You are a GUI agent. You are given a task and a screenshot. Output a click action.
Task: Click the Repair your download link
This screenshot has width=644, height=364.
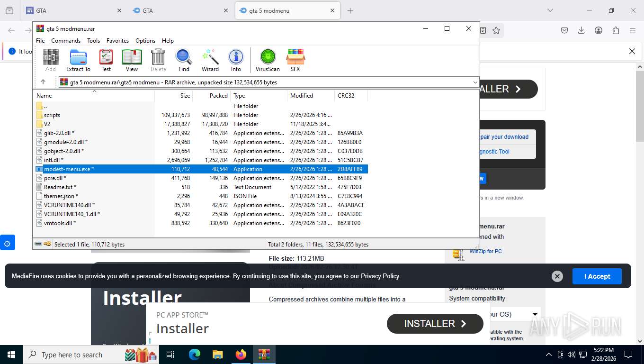pyautogui.click(x=504, y=137)
